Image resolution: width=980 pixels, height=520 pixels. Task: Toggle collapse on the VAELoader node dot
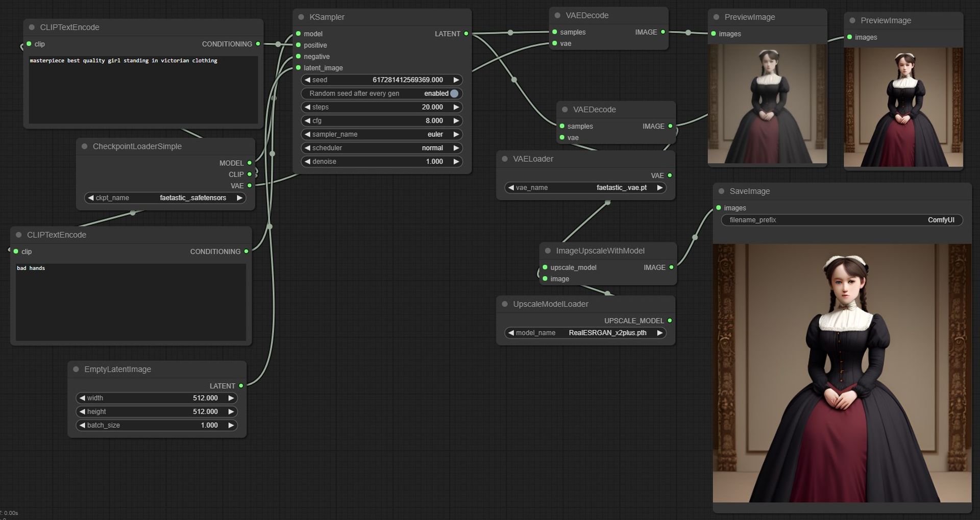coord(505,159)
